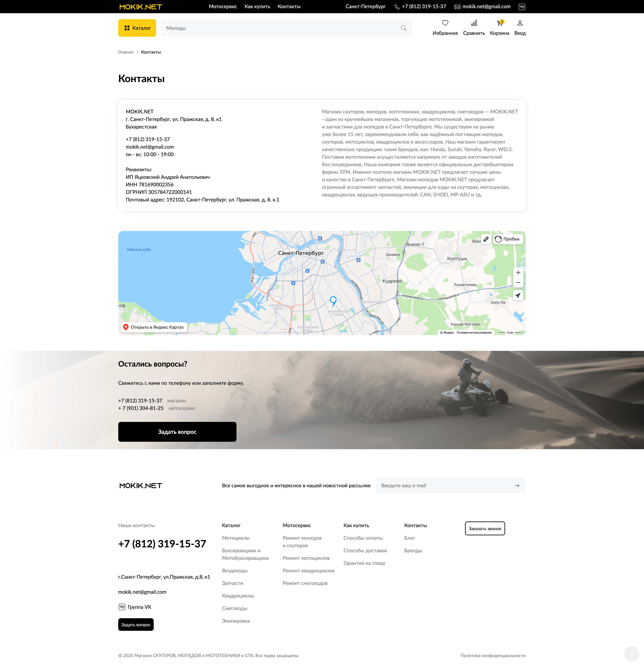The height and width of the screenshot is (666, 644).
Task: Zoom out on the map
Action: (x=518, y=283)
